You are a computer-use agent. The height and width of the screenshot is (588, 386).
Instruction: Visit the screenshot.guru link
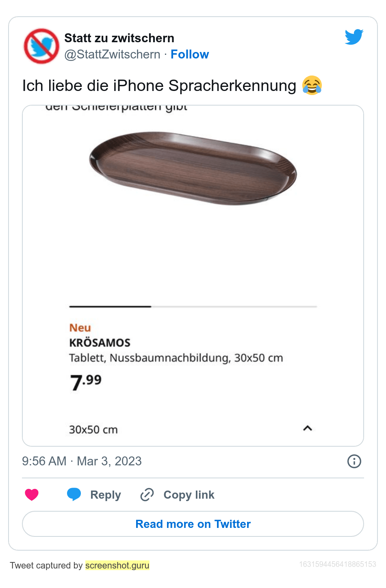tap(117, 565)
